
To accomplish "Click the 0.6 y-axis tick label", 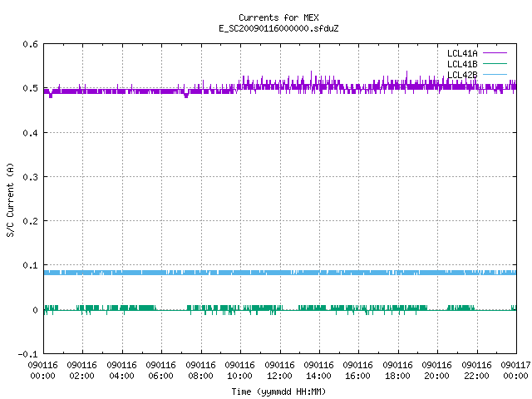I will [30, 44].
